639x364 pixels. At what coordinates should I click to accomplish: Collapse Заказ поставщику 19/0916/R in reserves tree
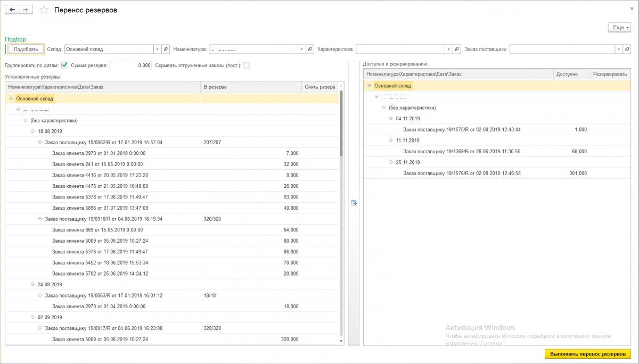40,219
